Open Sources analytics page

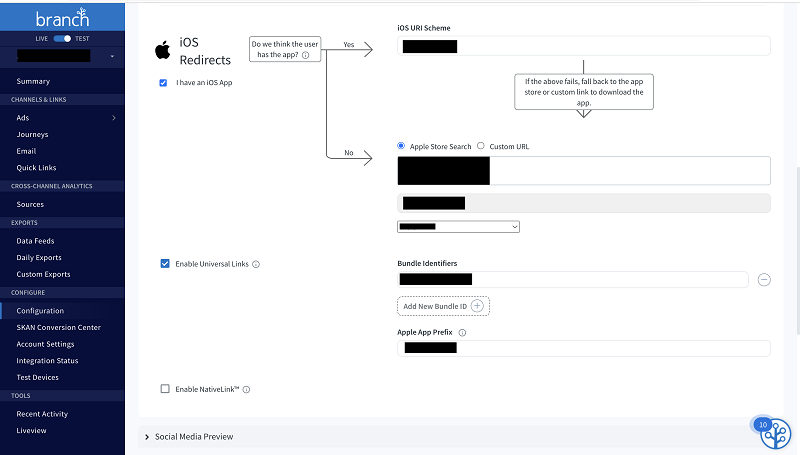coord(30,205)
